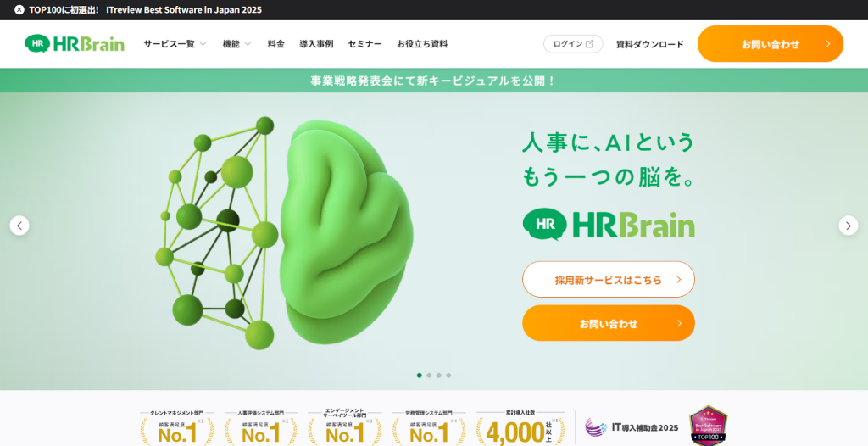Click the HRBrain logo in header

click(x=75, y=44)
